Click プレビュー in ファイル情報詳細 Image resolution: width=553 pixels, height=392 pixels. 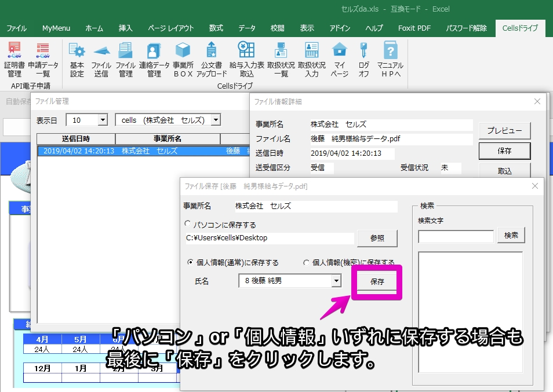click(x=504, y=131)
